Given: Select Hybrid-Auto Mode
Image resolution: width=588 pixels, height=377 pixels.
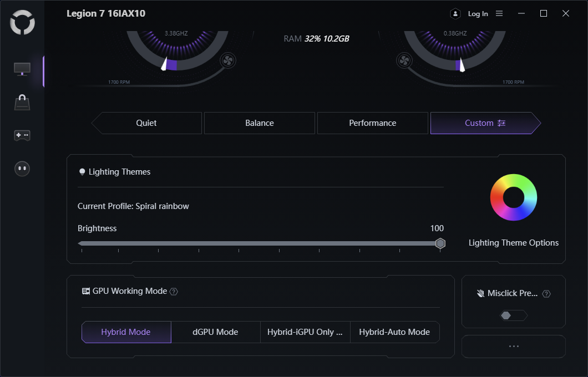Looking at the screenshot, I should pos(395,332).
